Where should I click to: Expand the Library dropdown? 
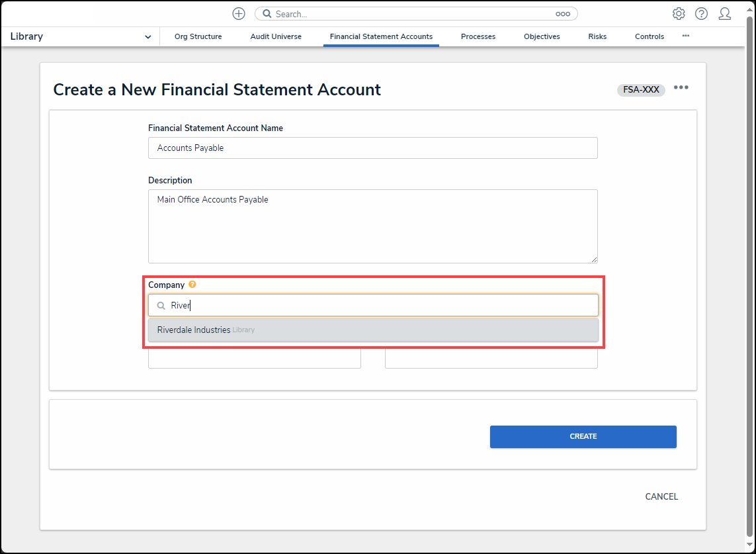[147, 37]
